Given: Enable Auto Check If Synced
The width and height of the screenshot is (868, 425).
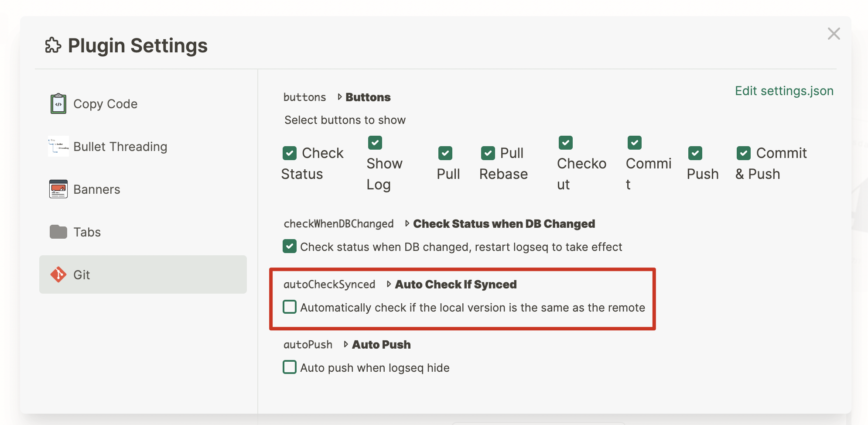Looking at the screenshot, I should click(x=290, y=307).
